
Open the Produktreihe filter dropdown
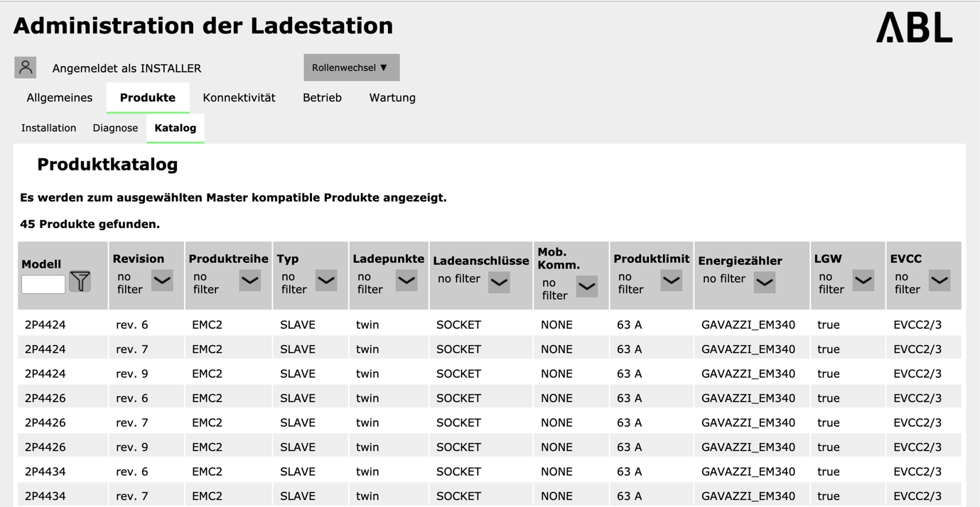249,280
